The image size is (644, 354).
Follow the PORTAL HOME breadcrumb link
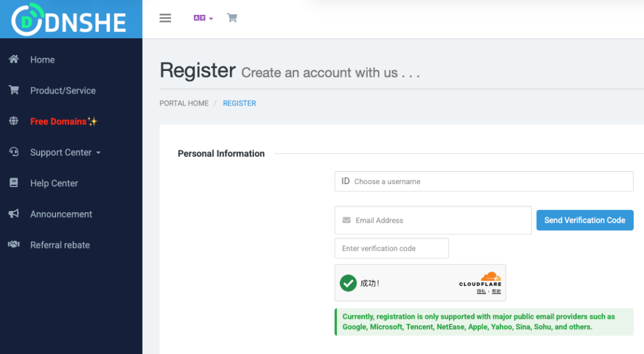(x=184, y=103)
